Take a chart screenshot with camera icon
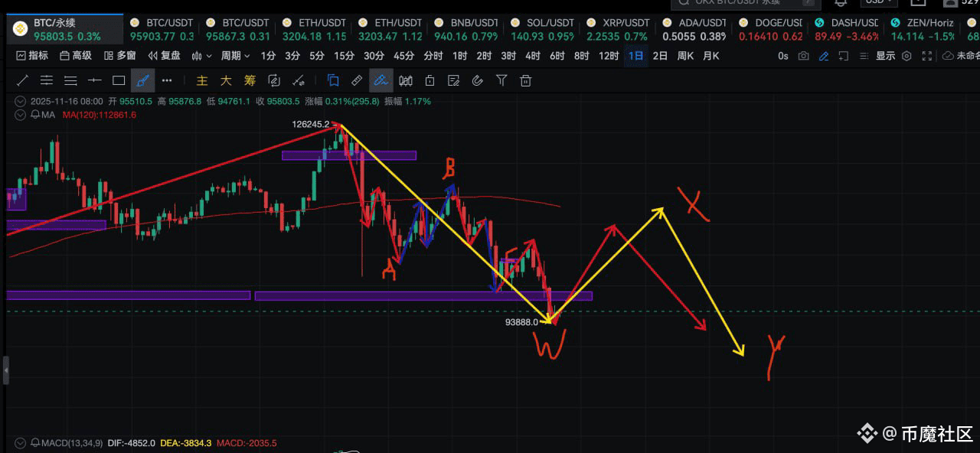The width and height of the screenshot is (980, 453). click(803, 55)
